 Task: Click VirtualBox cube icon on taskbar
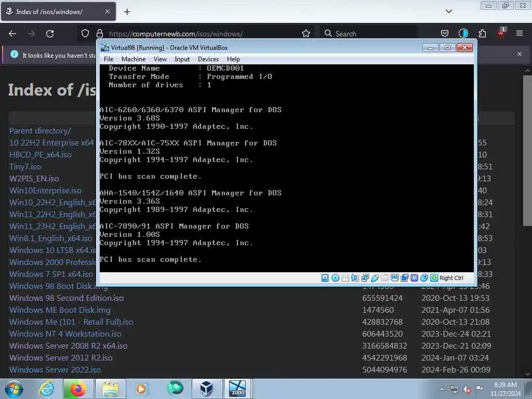pos(206,389)
